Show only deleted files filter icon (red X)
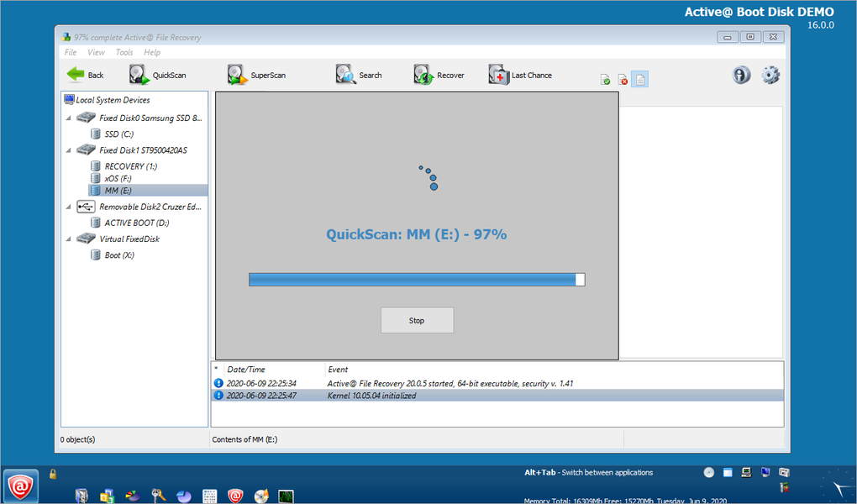This screenshot has width=857, height=504. 623,80
